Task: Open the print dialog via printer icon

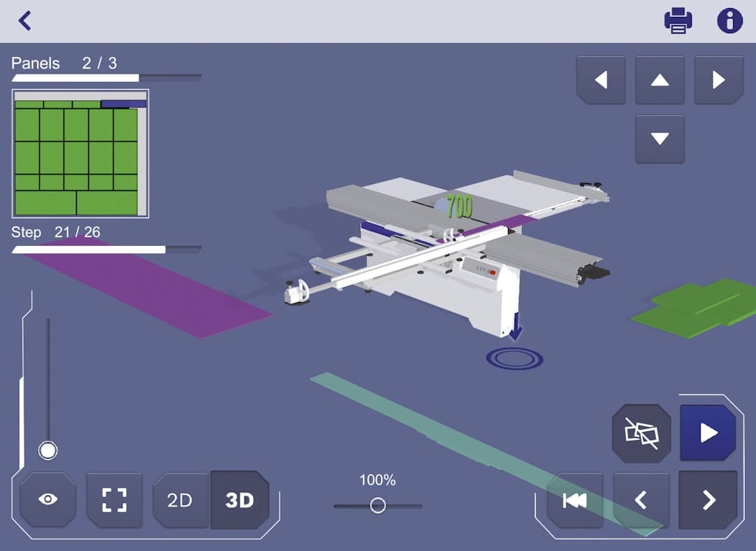Action: tap(678, 21)
